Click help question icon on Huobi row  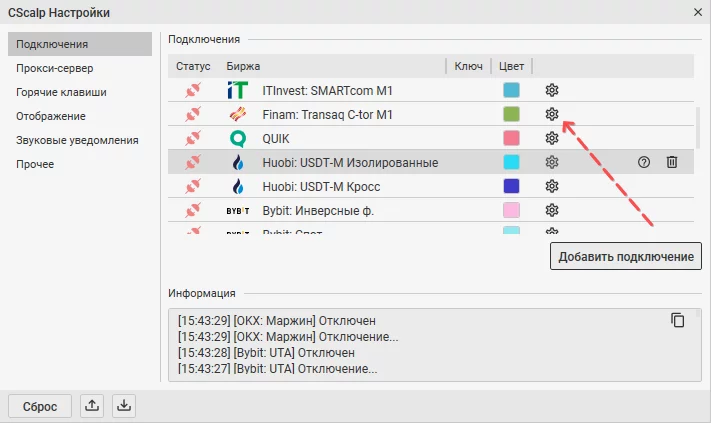[x=644, y=162]
